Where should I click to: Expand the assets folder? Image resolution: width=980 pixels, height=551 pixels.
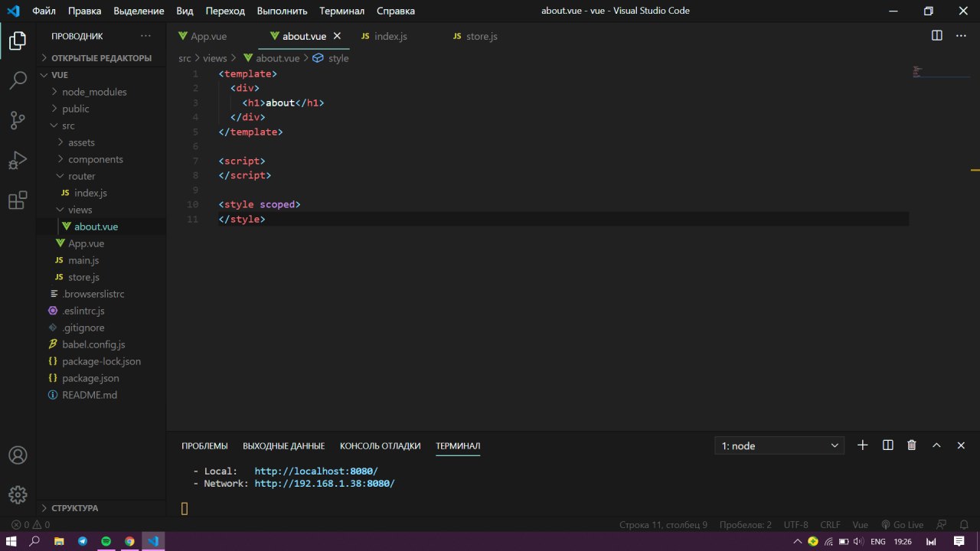click(101, 142)
